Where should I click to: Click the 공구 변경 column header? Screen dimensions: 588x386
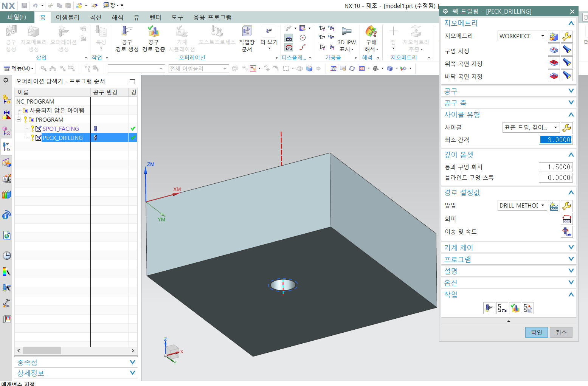[x=109, y=92]
